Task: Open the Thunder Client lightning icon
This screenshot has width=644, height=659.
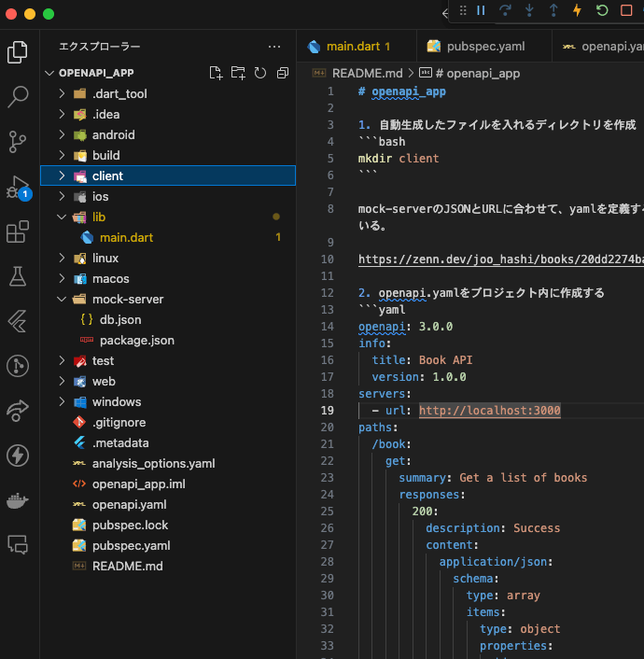Action: click(18, 456)
